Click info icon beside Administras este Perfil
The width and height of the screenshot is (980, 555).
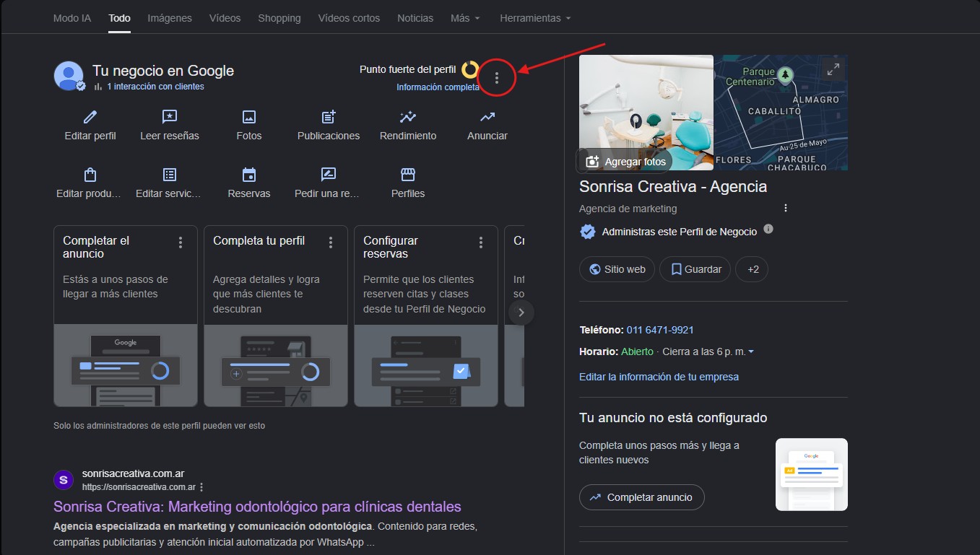tap(768, 229)
